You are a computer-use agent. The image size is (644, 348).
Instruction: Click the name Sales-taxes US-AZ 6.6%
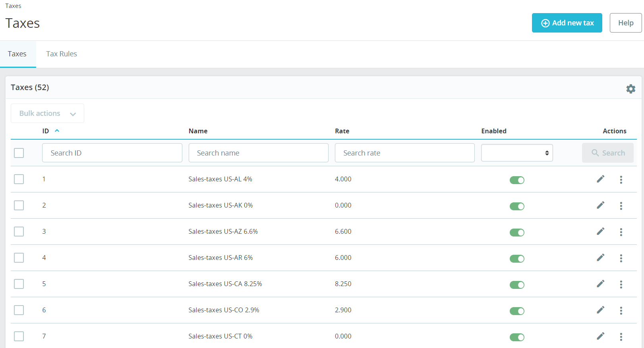pyautogui.click(x=223, y=231)
